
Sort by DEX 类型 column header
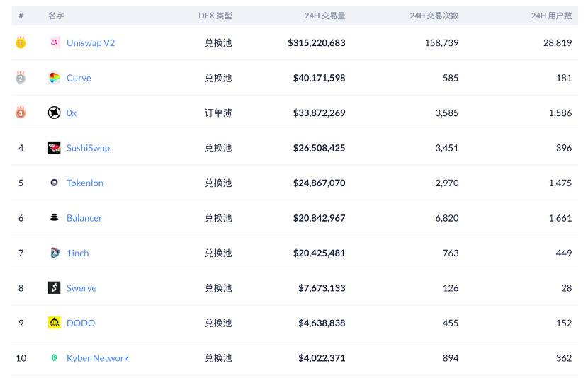coord(215,16)
